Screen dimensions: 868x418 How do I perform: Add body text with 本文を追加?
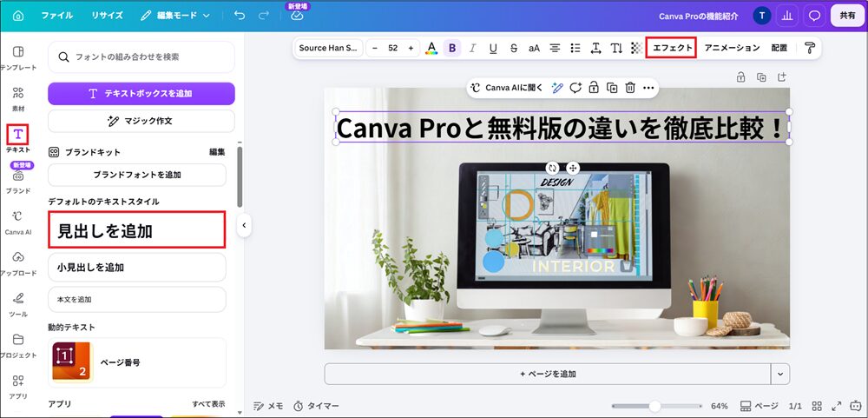137,299
